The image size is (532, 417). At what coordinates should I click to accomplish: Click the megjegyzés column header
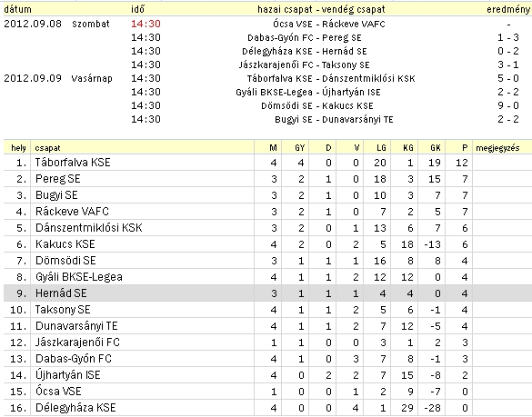(x=497, y=148)
